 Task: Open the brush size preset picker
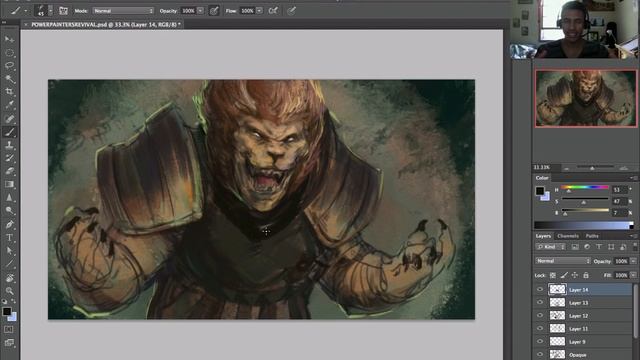point(50,11)
